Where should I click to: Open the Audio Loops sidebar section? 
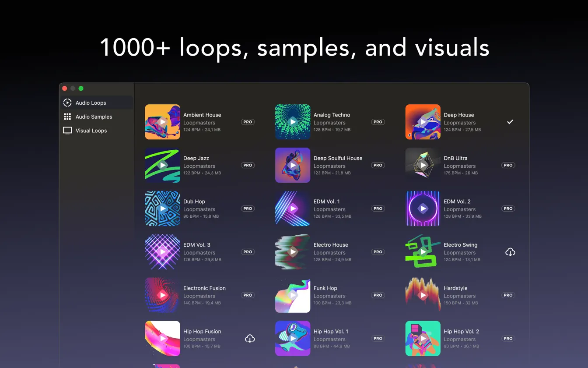(x=97, y=103)
